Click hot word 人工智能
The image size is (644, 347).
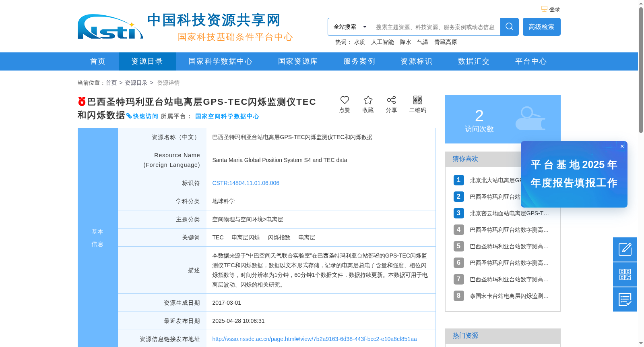(382, 42)
